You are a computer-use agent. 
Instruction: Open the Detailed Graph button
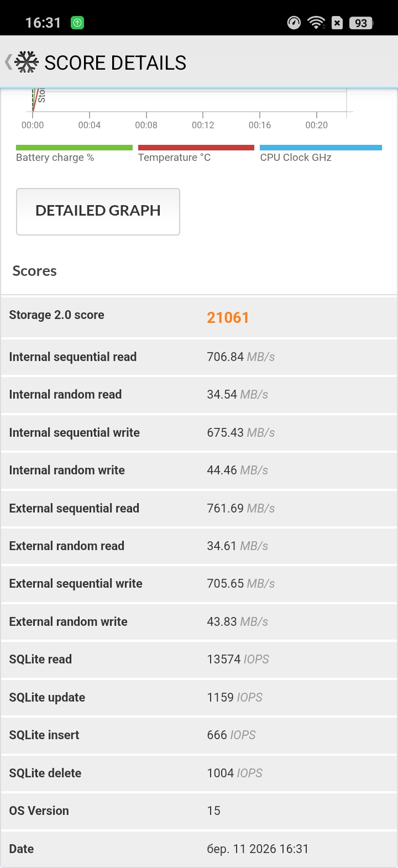[x=98, y=211]
